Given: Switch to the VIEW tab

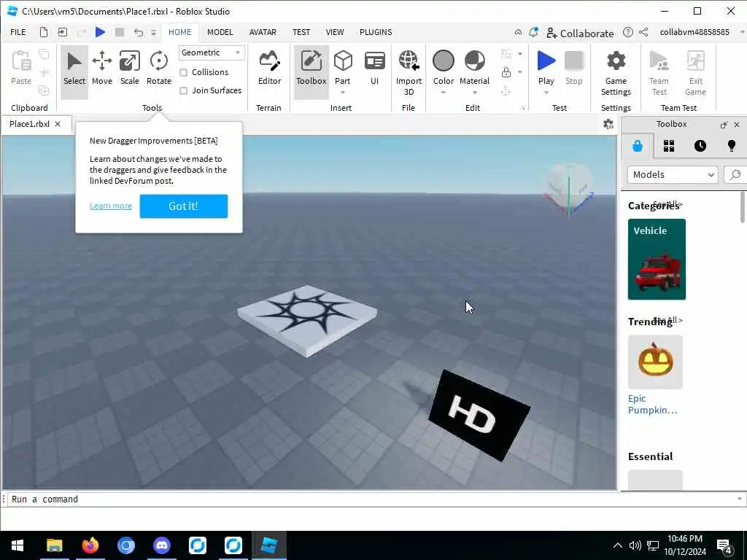Looking at the screenshot, I should coord(334,32).
